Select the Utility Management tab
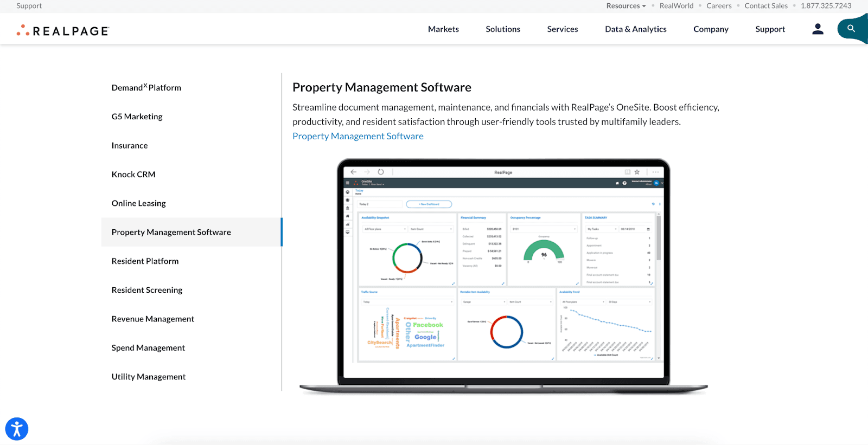 click(x=191, y=377)
